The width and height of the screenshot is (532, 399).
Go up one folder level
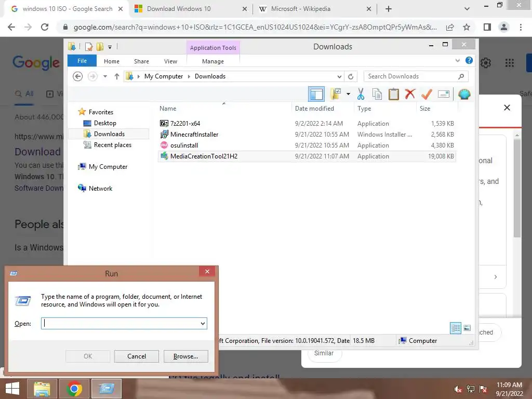(117, 76)
